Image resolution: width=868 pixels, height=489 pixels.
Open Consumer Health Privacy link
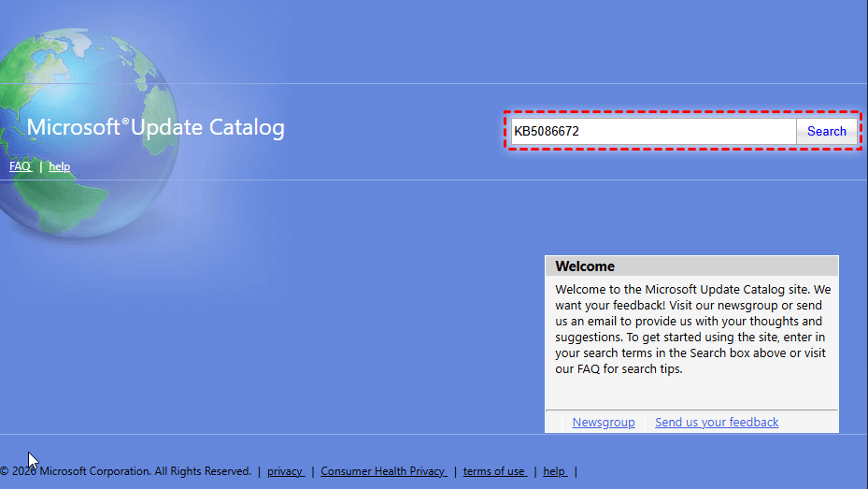384,471
